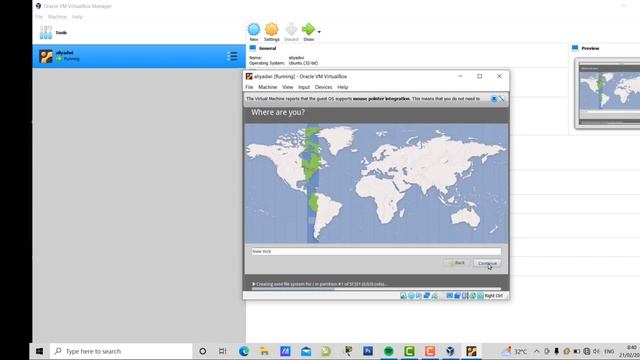The width and height of the screenshot is (640, 360).
Task: Open Input menu in running VM window
Action: [x=304, y=87]
